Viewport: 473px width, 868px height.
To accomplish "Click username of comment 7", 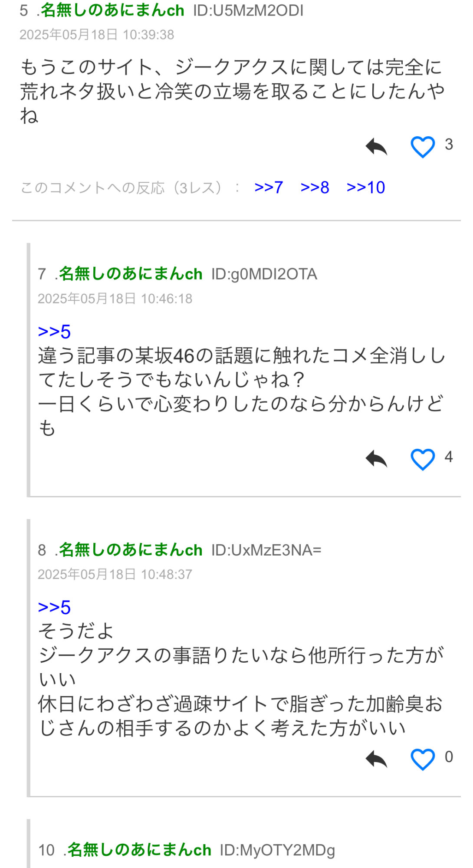I will coord(131,274).
